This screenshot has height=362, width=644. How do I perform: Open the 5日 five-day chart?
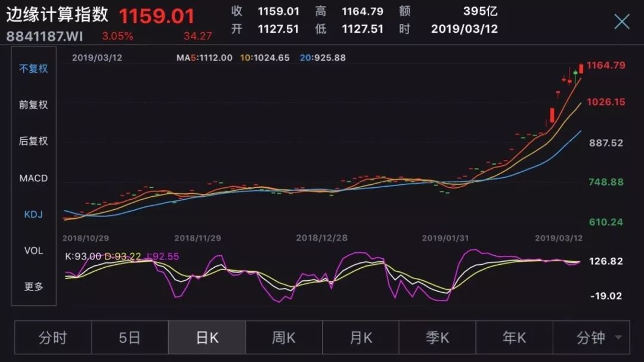[129, 337]
